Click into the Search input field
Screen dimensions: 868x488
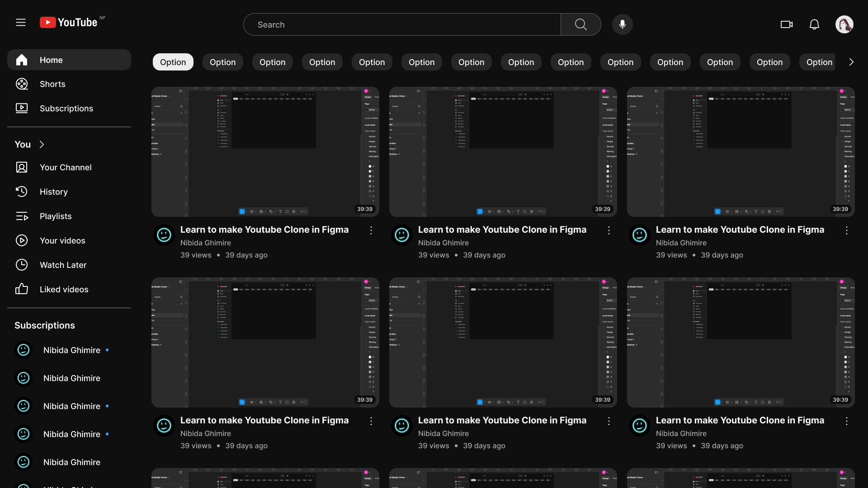(402, 24)
